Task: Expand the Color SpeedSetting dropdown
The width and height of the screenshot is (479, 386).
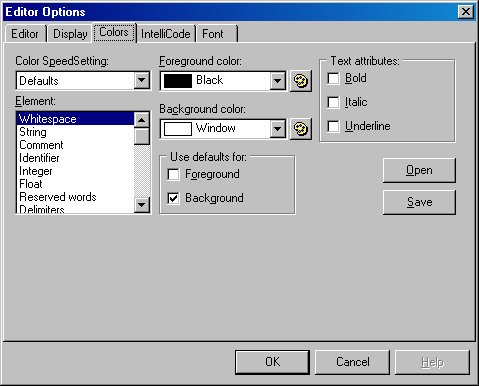Action: tap(142, 80)
